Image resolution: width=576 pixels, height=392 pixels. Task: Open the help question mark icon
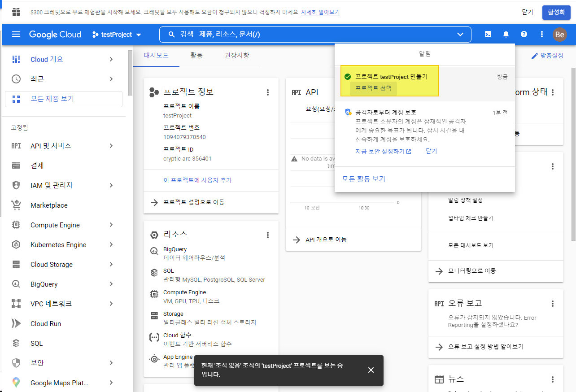pyautogui.click(x=524, y=35)
